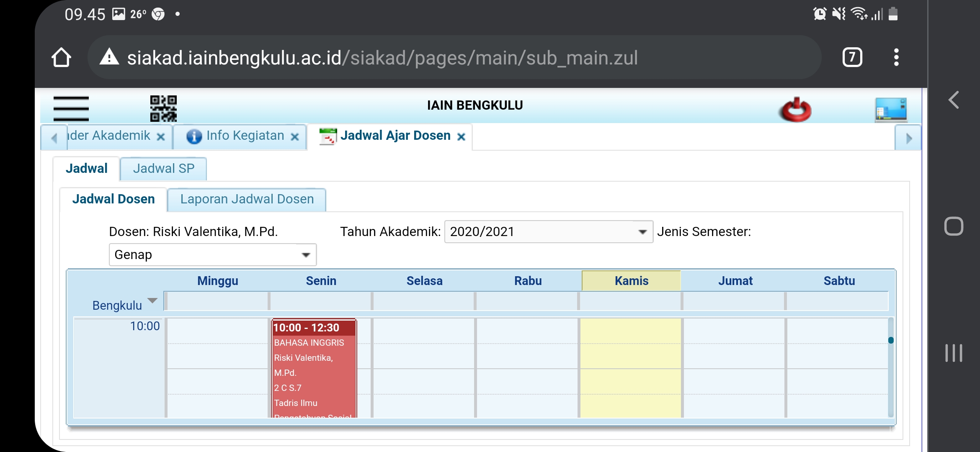The image size is (980, 452).
Task: Open the browser tab counter showing 7
Action: (852, 57)
